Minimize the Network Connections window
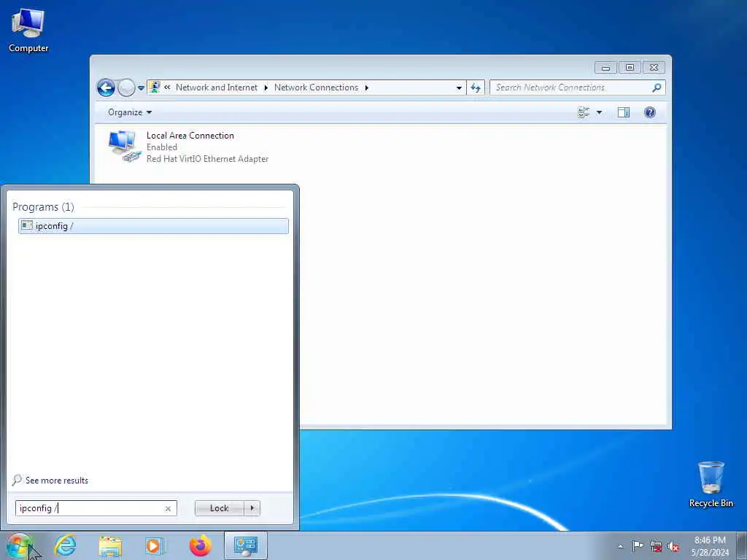 tap(605, 68)
